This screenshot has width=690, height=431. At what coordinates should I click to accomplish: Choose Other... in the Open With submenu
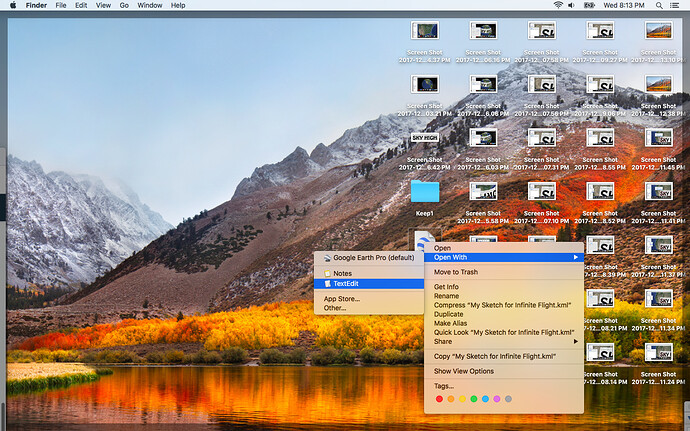(x=369, y=308)
